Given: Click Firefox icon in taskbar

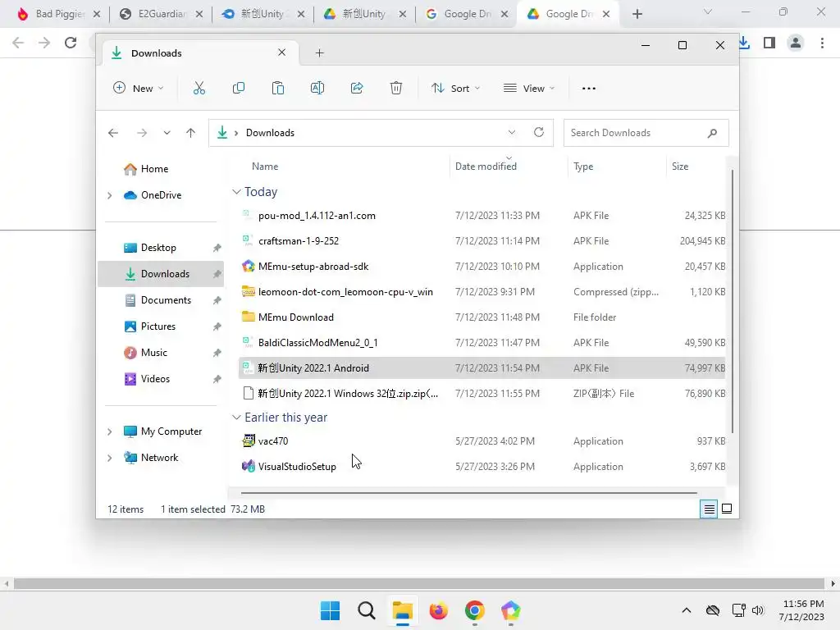Looking at the screenshot, I should click(438, 610).
